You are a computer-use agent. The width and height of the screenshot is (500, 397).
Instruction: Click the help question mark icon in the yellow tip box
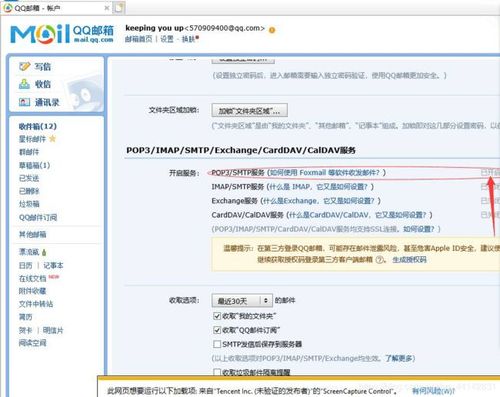coord(379,260)
